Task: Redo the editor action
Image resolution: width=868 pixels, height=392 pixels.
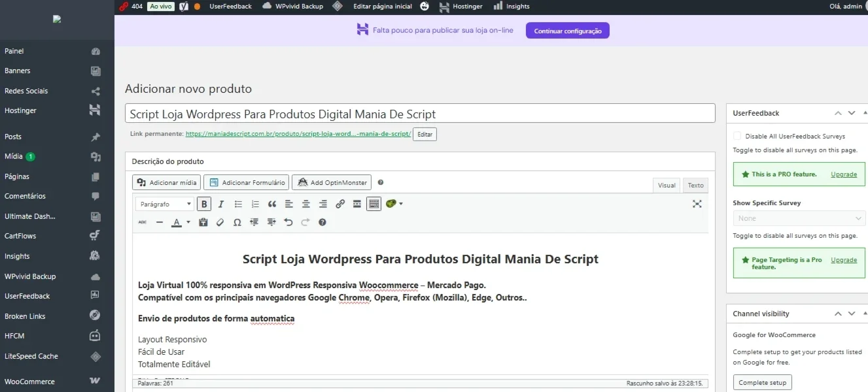Action: 305,222
